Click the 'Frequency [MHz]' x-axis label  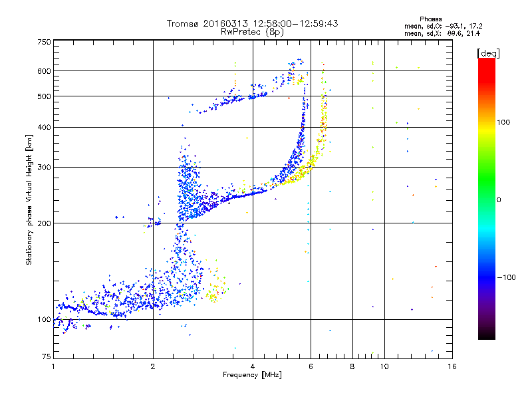[252, 375]
